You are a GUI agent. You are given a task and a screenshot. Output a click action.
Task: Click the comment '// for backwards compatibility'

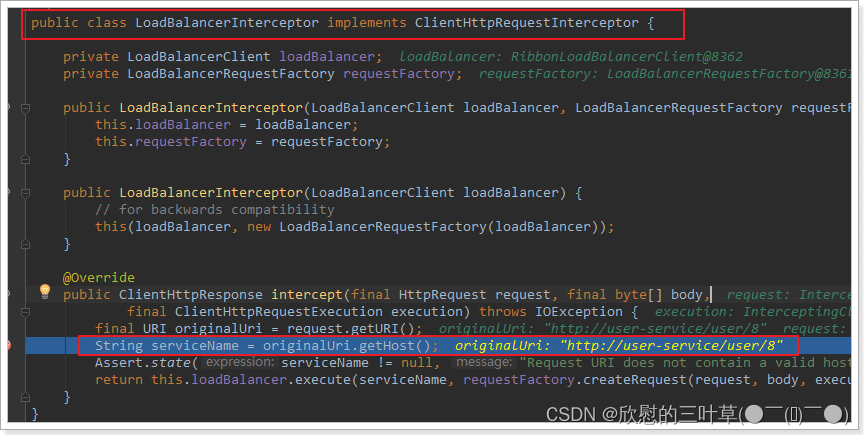215,210
